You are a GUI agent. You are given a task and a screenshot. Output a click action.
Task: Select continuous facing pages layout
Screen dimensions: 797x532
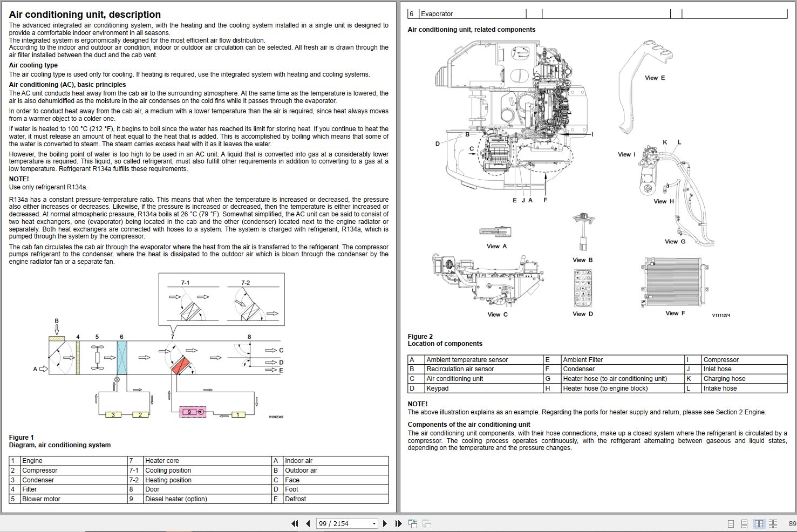pos(773,523)
